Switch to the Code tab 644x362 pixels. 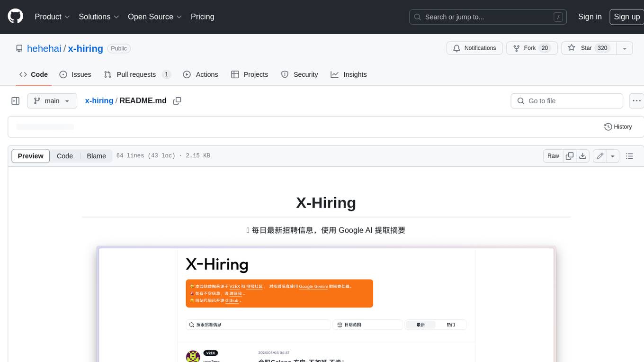click(34, 74)
